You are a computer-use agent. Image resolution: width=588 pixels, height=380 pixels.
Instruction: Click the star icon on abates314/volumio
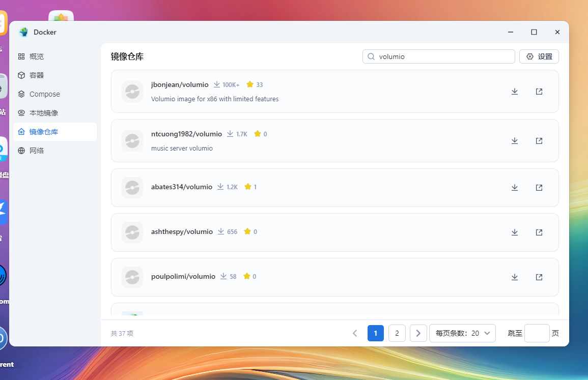click(247, 186)
